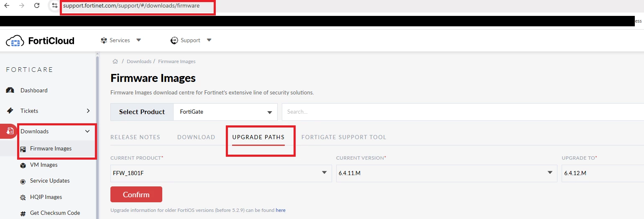The width and height of the screenshot is (644, 219).
Task: Open the FortiGate product dropdown
Action: pos(225,112)
